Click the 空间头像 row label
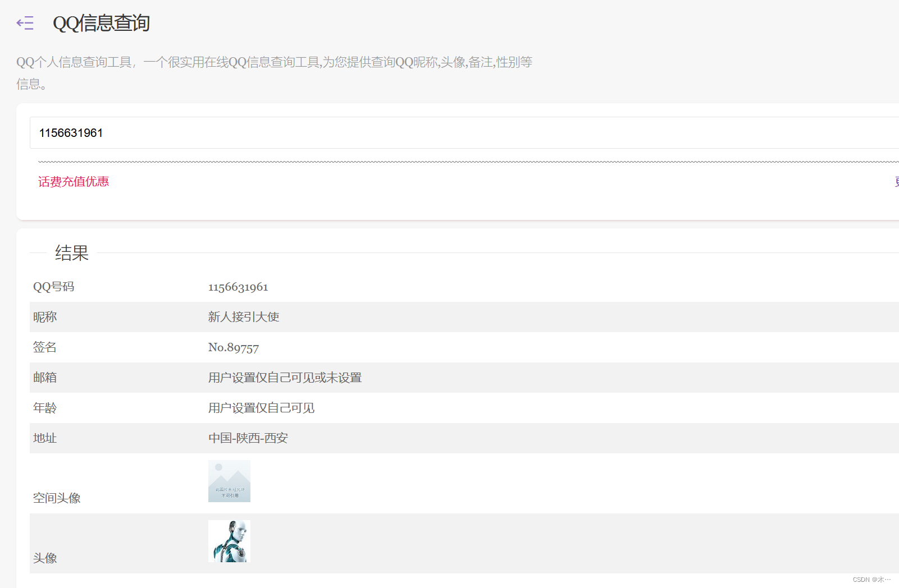The image size is (899, 588). click(57, 498)
